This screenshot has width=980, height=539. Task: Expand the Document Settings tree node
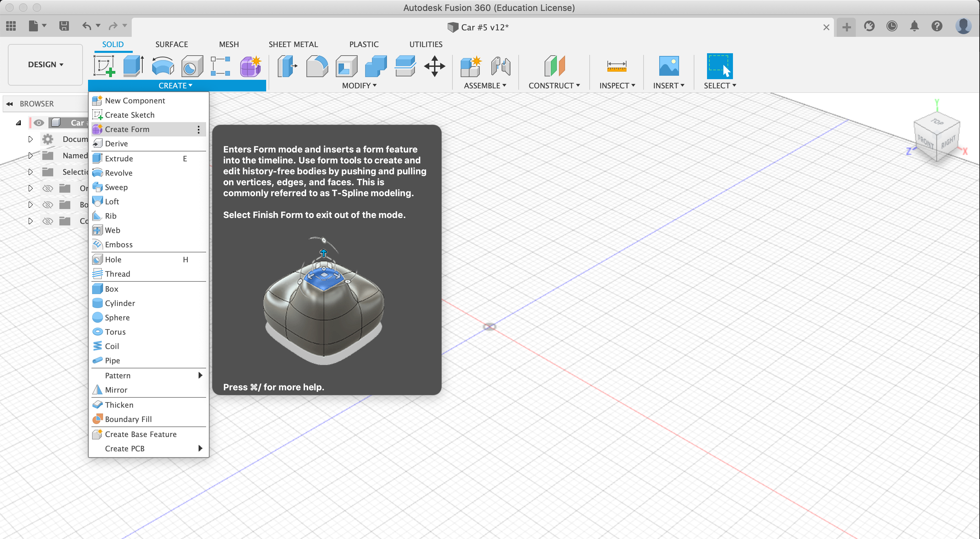30,139
